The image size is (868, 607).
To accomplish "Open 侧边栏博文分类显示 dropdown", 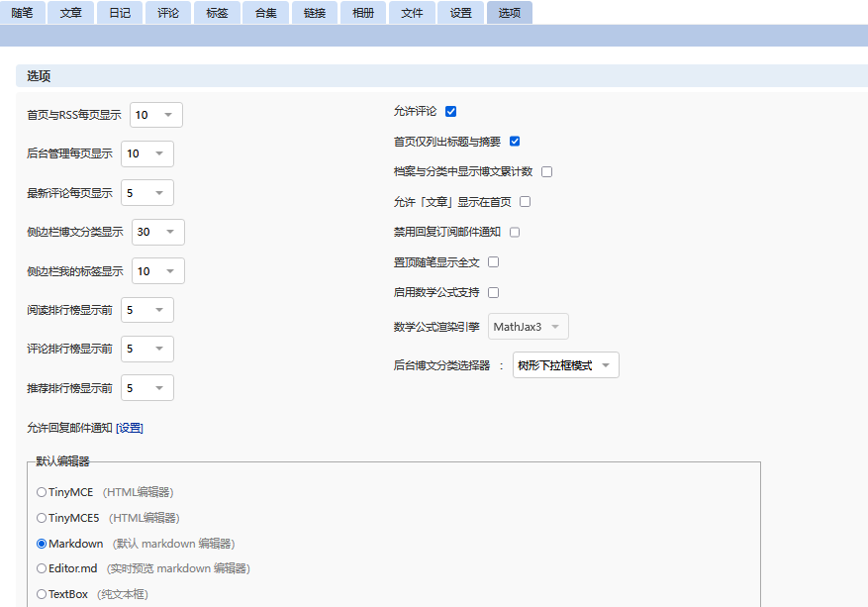I will [158, 232].
